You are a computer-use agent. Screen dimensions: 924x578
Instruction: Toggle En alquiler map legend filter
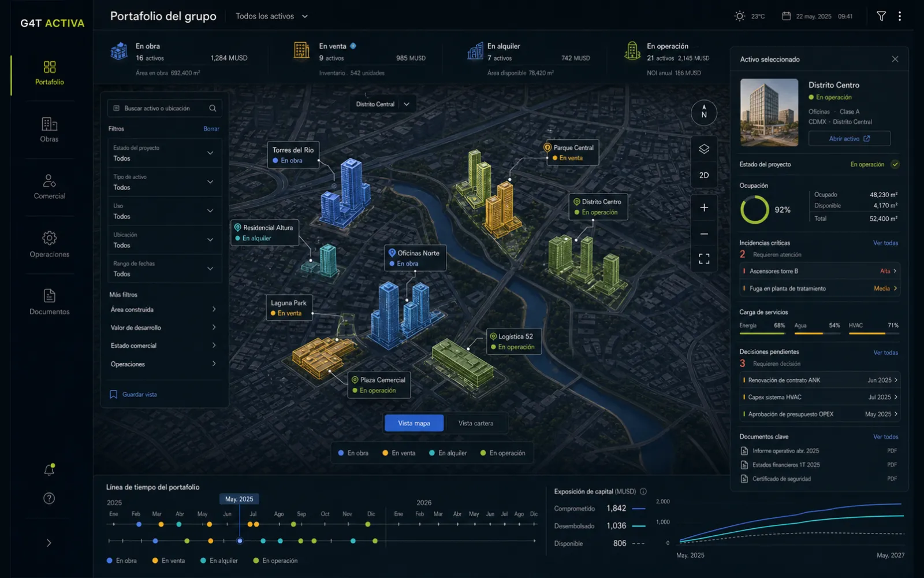click(448, 453)
